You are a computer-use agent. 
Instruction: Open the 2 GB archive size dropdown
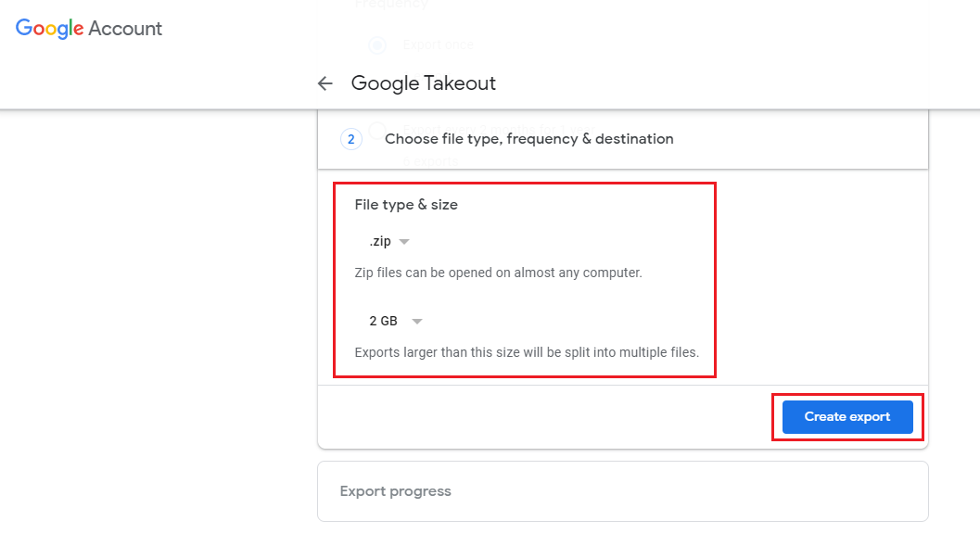(x=396, y=321)
